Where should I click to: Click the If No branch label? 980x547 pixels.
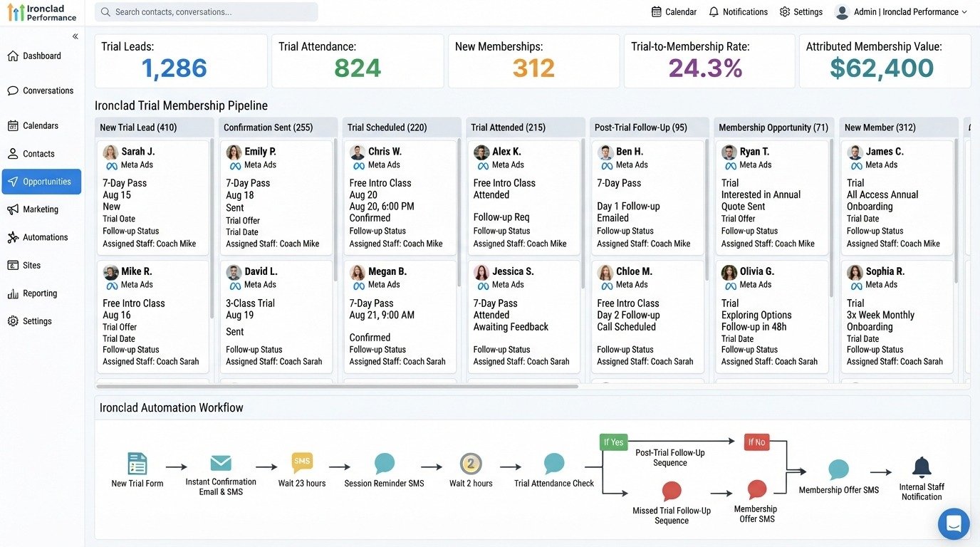pyautogui.click(x=756, y=442)
